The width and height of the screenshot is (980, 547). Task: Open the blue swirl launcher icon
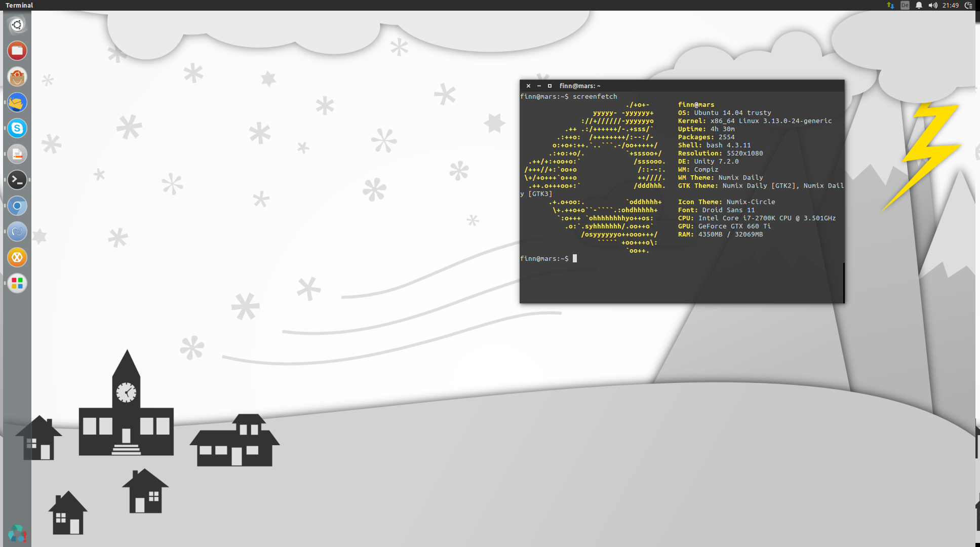(17, 231)
